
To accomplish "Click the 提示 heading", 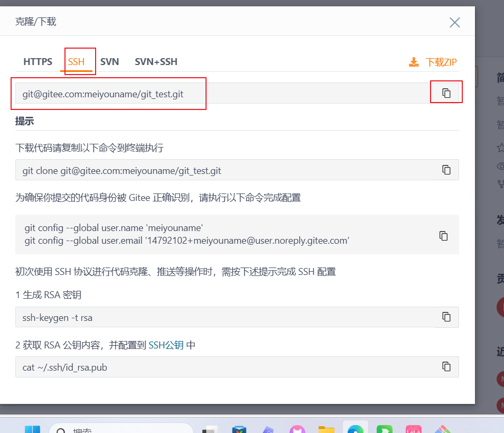I will click(24, 121).
